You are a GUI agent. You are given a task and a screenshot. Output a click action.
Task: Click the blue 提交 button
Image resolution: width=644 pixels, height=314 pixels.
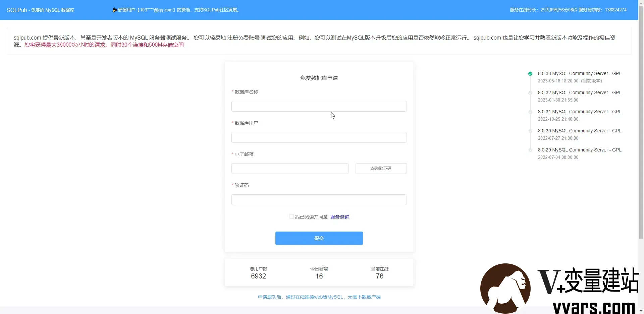[319, 238]
